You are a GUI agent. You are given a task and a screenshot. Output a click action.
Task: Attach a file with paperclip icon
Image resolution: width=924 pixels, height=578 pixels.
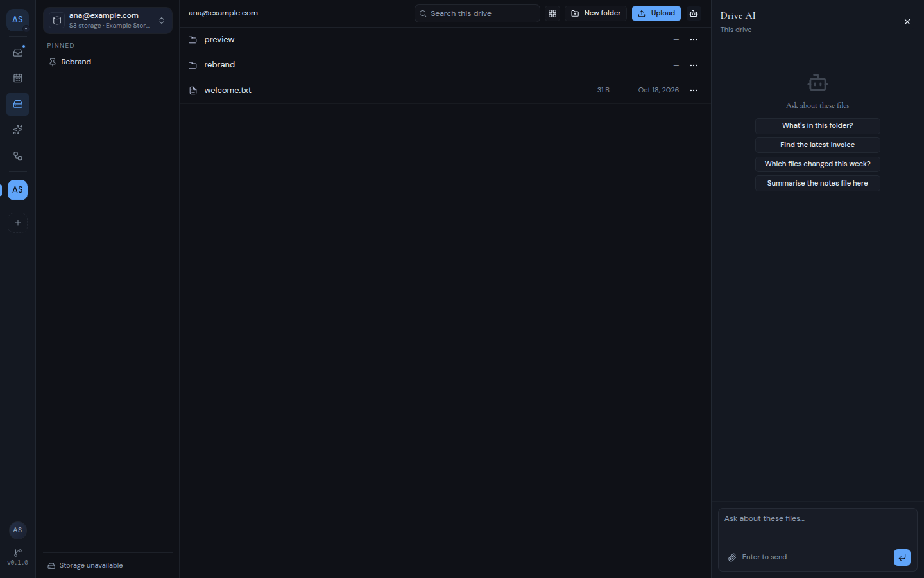click(732, 557)
